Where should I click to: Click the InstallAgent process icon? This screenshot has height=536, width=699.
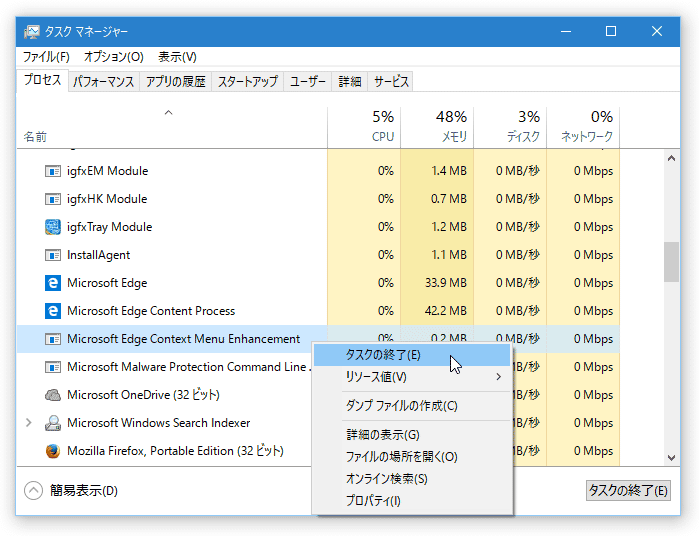[x=53, y=255]
